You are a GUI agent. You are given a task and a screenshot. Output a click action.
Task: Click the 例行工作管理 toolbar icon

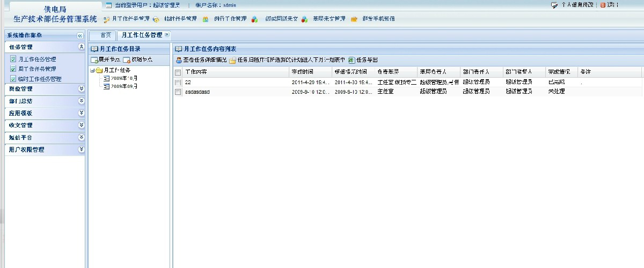pyautogui.click(x=206, y=19)
